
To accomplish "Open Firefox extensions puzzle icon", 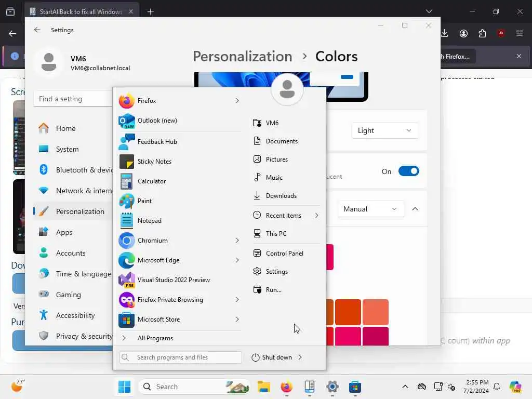I will 482,33.
